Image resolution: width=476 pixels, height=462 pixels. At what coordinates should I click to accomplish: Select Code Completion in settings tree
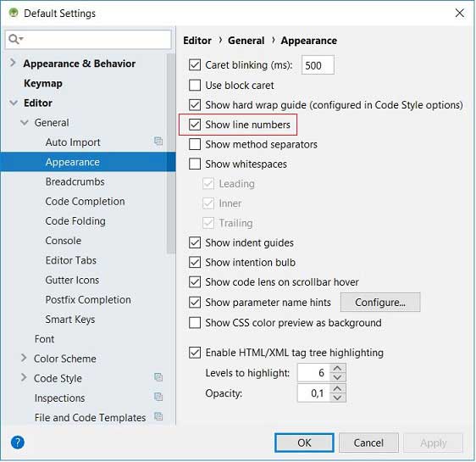coord(85,202)
